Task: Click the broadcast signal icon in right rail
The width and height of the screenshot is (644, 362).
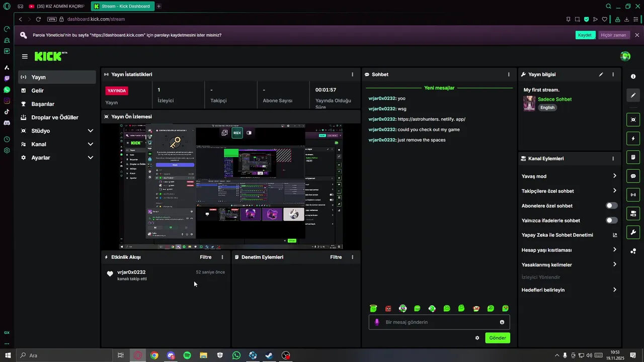Action: coord(633,195)
